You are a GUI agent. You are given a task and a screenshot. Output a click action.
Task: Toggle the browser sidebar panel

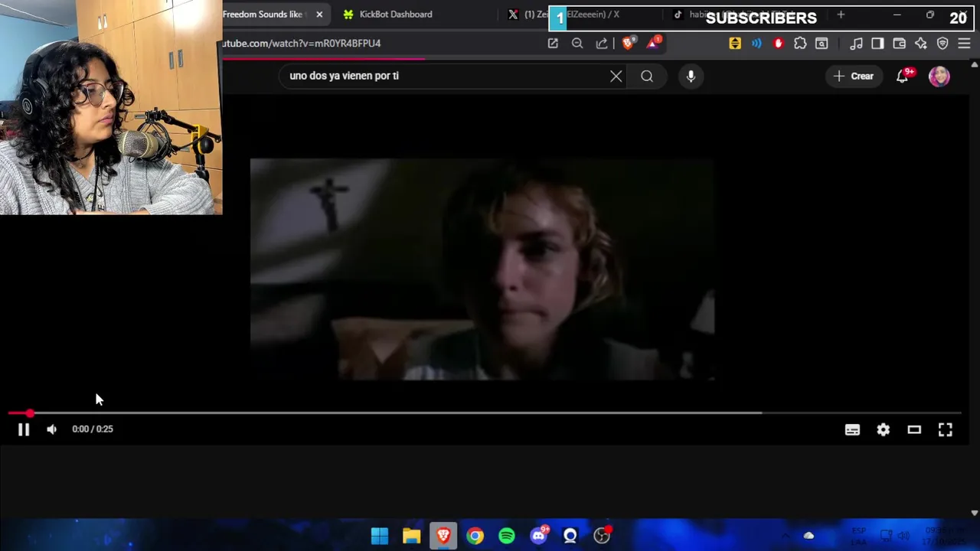click(x=877, y=44)
